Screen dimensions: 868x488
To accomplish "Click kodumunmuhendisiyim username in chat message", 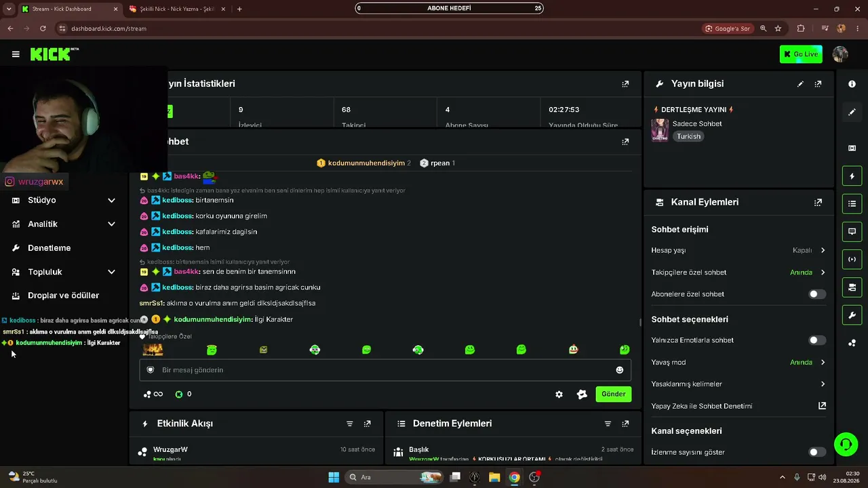I will click(213, 319).
